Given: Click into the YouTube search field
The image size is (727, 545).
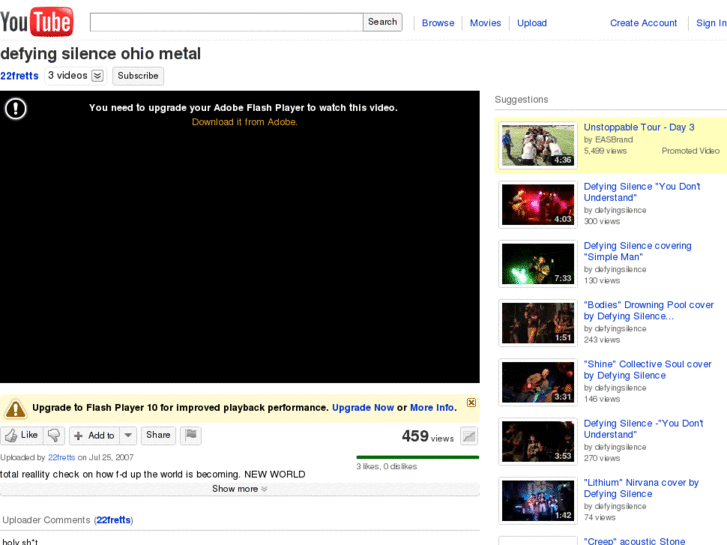Looking at the screenshot, I should [226, 22].
